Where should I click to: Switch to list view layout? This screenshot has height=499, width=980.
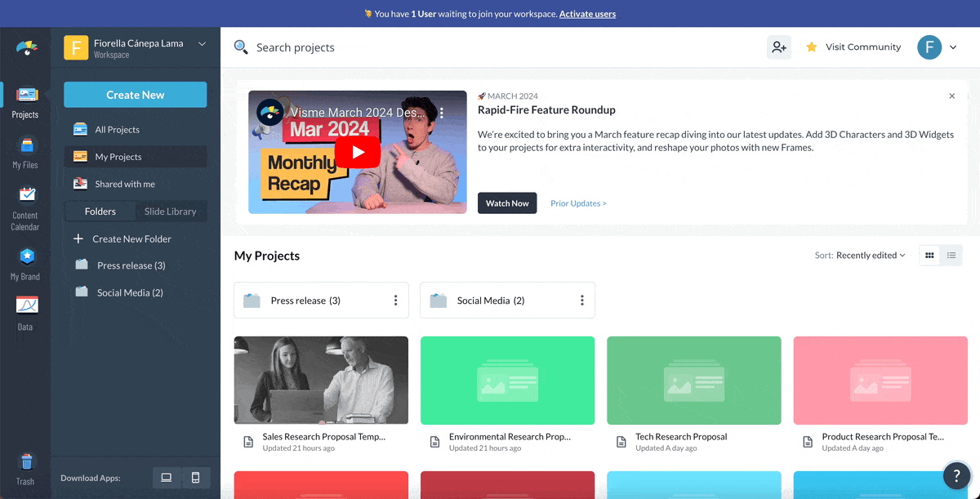[951, 256]
